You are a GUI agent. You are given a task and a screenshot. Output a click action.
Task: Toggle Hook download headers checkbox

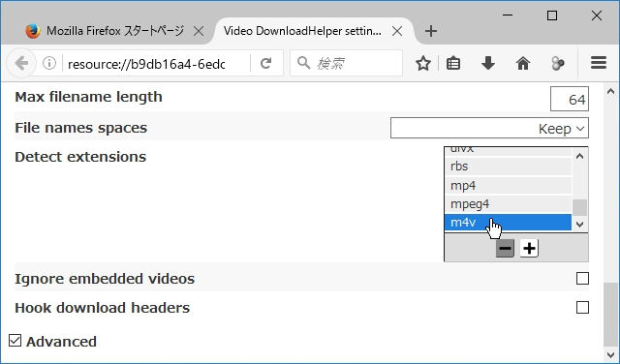(x=582, y=308)
